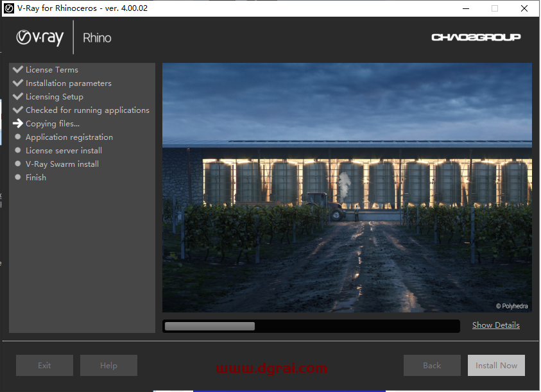
Task: Click the V-Ray icon in the title bar
Action: click(10, 8)
